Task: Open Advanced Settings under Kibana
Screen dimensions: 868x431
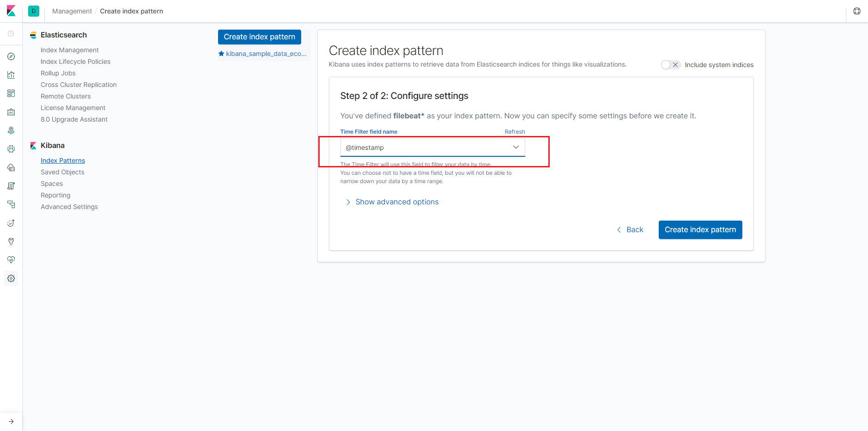Action: coord(69,207)
